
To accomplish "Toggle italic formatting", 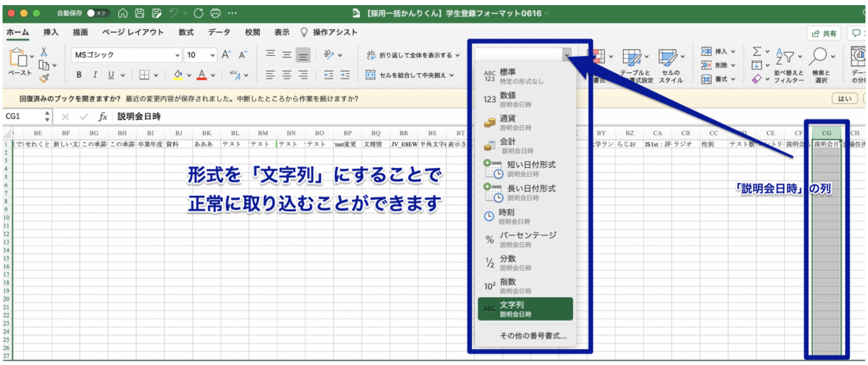I will pos(95,75).
